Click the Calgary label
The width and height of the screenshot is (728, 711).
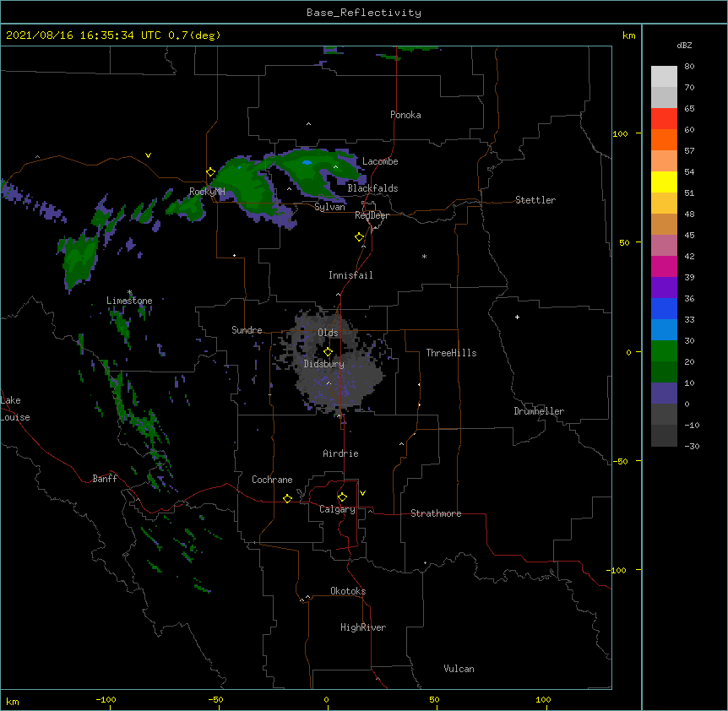point(337,509)
